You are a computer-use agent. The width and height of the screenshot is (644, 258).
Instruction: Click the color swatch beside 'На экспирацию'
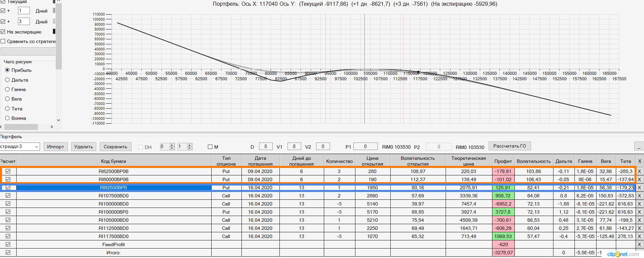[x=54, y=31]
